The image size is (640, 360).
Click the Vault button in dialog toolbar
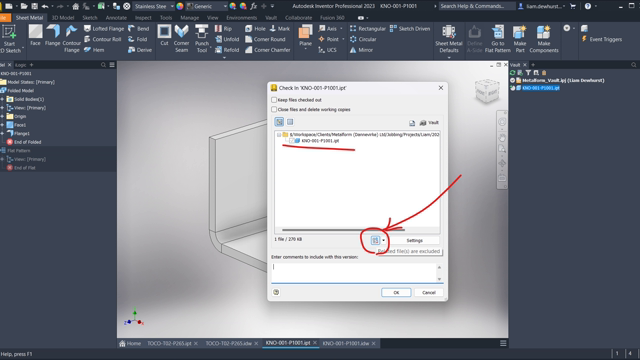[x=429, y=122]
